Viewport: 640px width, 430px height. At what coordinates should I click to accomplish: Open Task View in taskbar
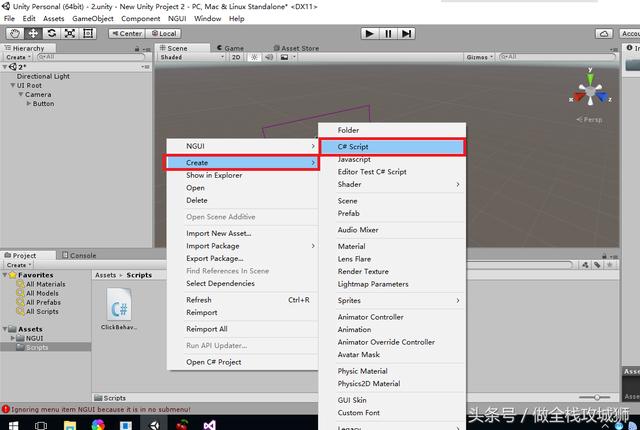tap(40, 426)
